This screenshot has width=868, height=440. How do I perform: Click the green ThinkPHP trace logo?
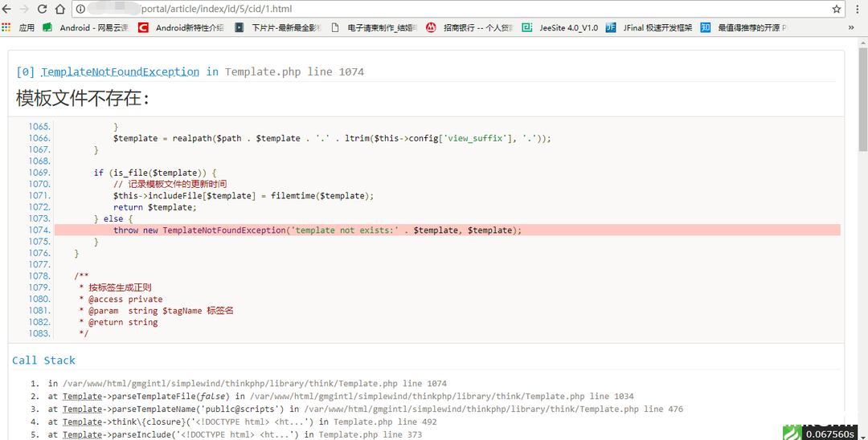(x=792, y=433)
